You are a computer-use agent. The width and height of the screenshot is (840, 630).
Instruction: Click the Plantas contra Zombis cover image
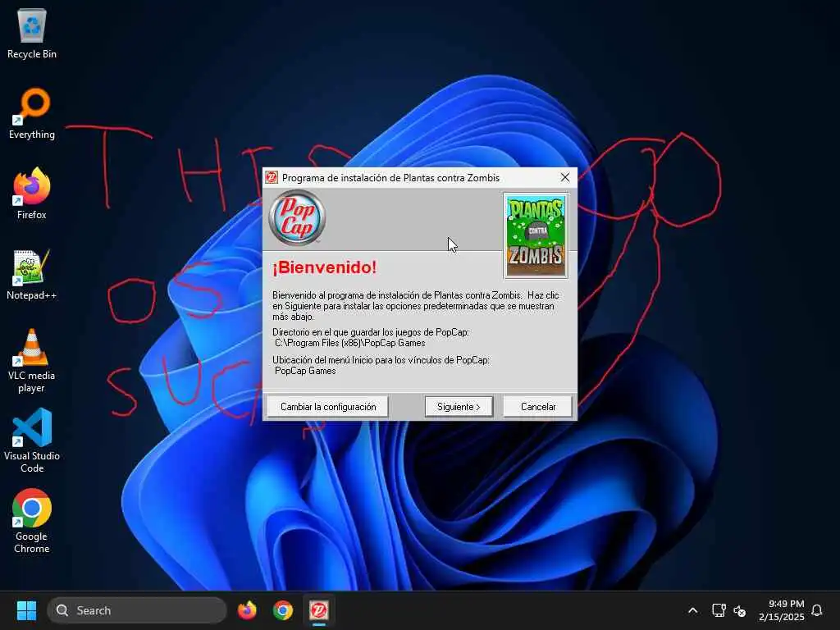tap(536, 235)
